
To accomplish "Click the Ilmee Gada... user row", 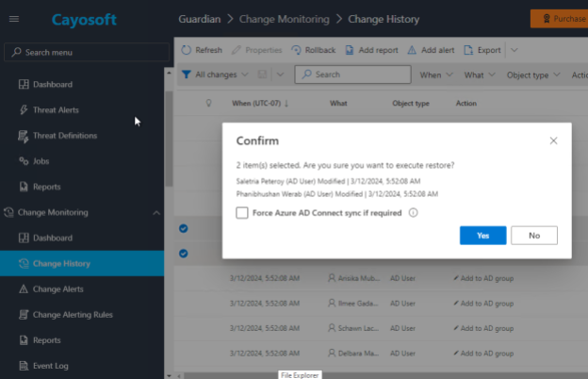I will click(x=381, y=304).
